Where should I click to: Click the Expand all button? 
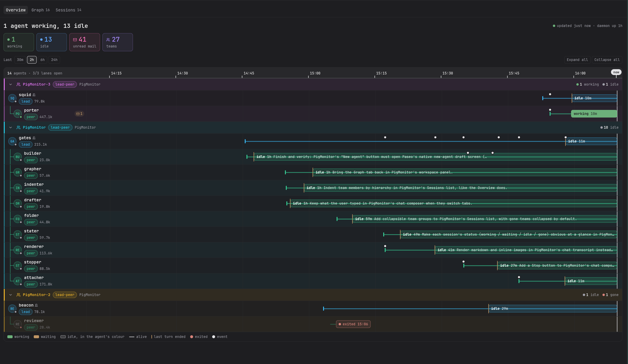(x=577, y=60)
